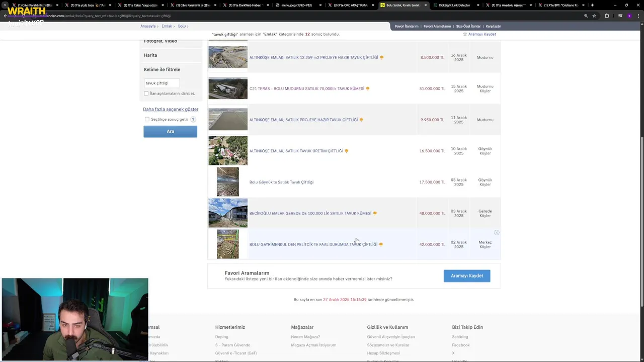Click the store badge icon on C21 TERAS listing
Image resolution: width=644 pixels, height=362 pixels.
(368, 88)
